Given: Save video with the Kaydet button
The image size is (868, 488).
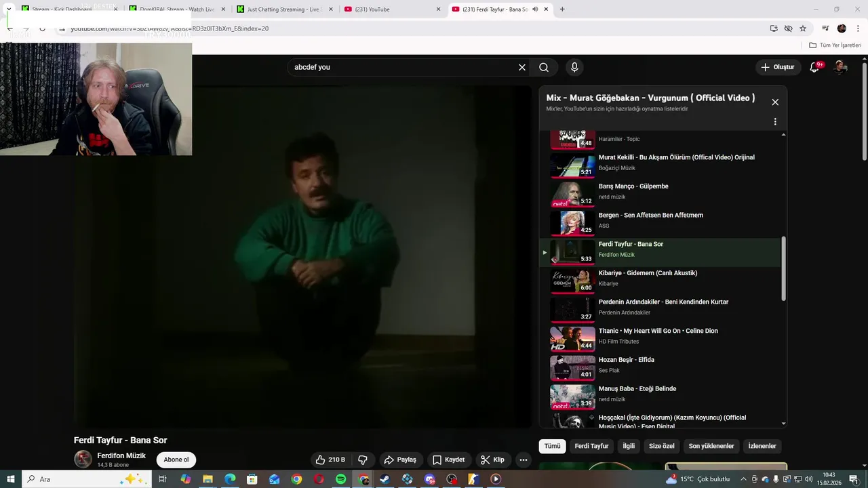Looking at the screenshot, I should [449, 460].
